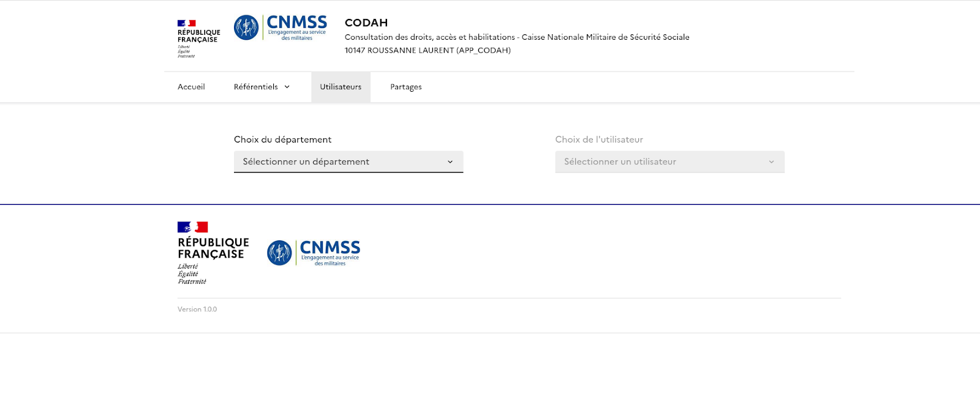The image size is (980, 405).
Task: Click the header République Française logo
Action: [198, 38]
